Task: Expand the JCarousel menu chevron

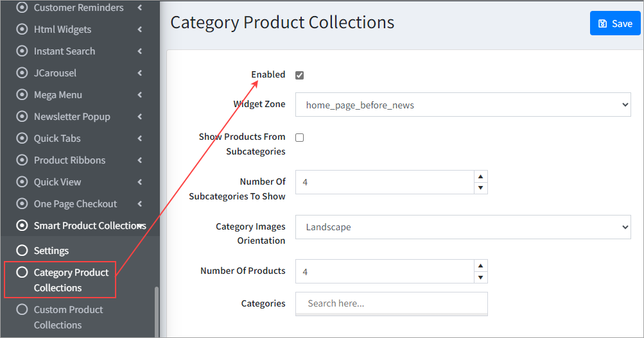Action: pyautogui.click(x=140, y=73)
